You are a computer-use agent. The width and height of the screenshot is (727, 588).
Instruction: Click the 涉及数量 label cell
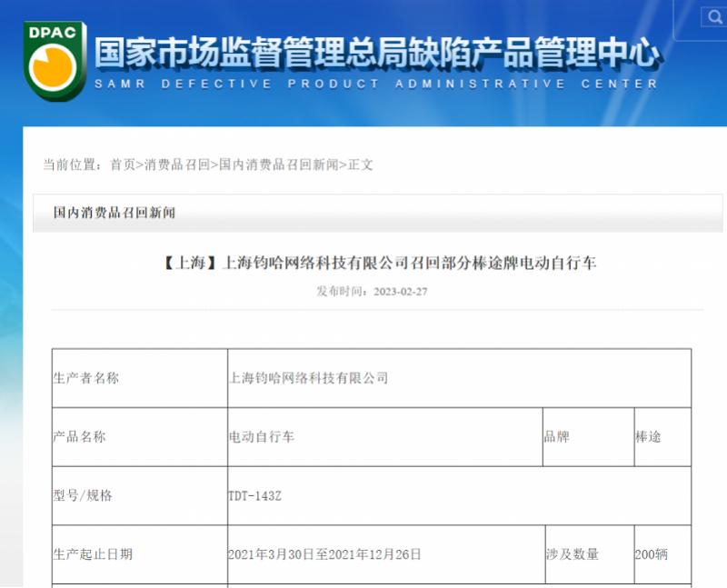(590, 554)
